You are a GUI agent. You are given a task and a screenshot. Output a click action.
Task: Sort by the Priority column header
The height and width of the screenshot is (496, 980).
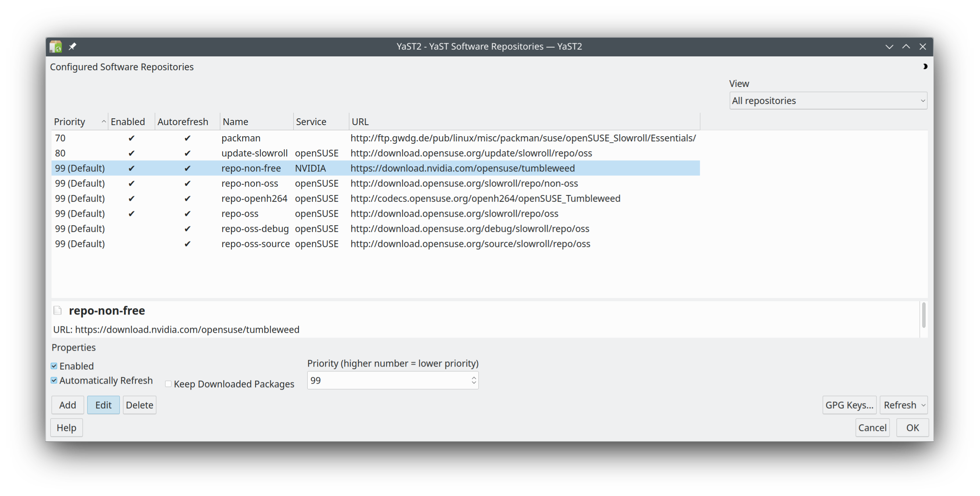(x=79, y=122)
